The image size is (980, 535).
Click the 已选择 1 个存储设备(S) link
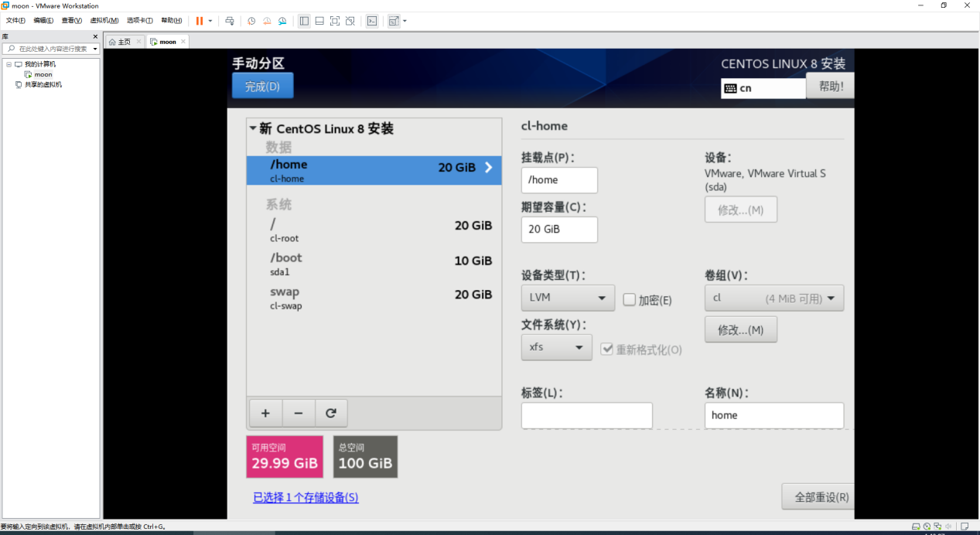click(306, 497)
